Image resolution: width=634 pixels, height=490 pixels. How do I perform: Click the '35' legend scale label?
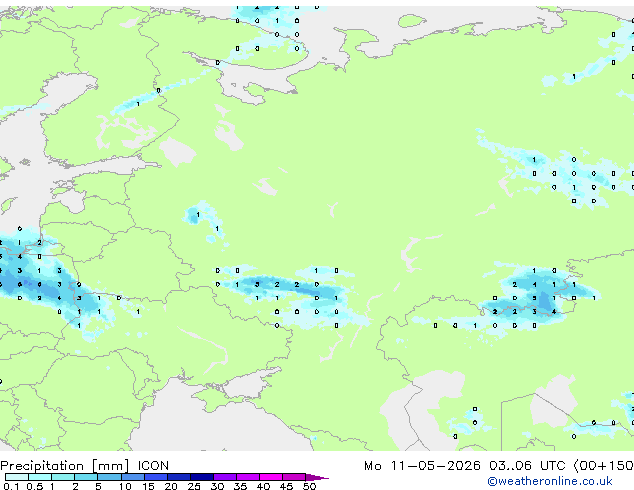pyautogui.click(x=240, y=486)
